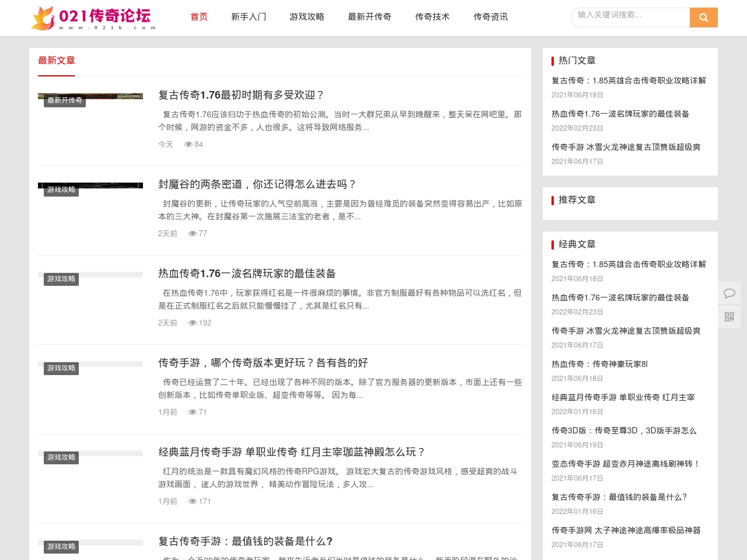
Task: Open article 热血传奇1.76一波名牌玩家的最佳装备 in main list
Action: coord(247,274)
